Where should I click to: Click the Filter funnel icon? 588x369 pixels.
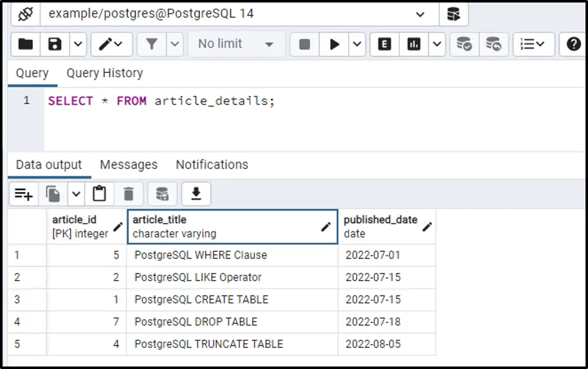[x=151, y=44]
